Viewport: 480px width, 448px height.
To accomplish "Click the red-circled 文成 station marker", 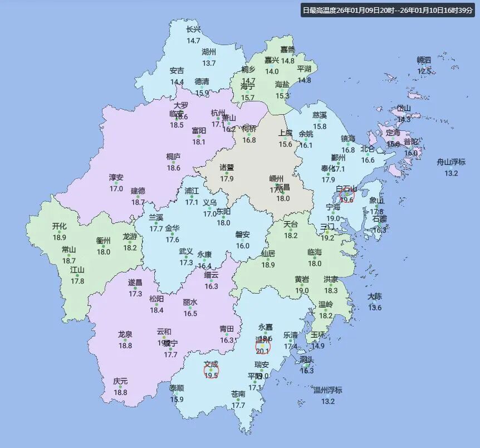I will click(x=211, y=370).
